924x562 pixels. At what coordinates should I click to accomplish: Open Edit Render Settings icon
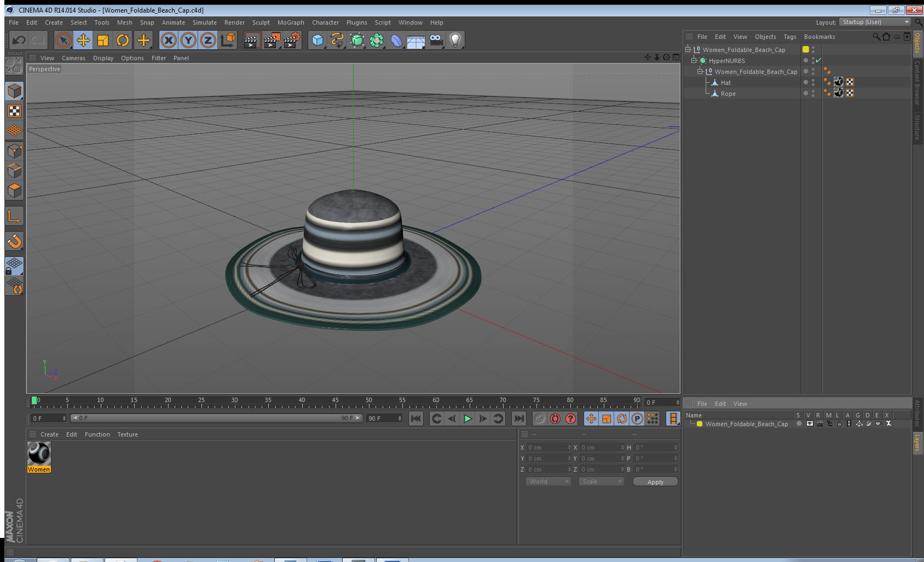pos(292,40)
